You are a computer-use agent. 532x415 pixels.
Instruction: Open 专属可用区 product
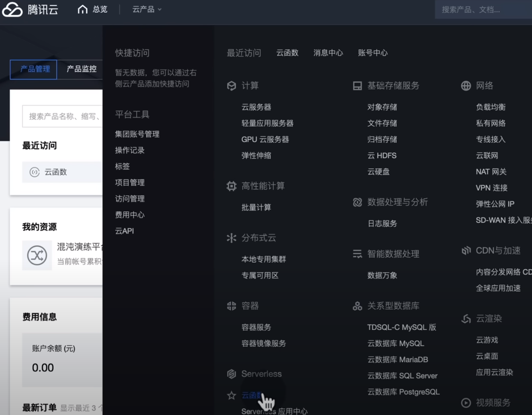click(260, 275)
